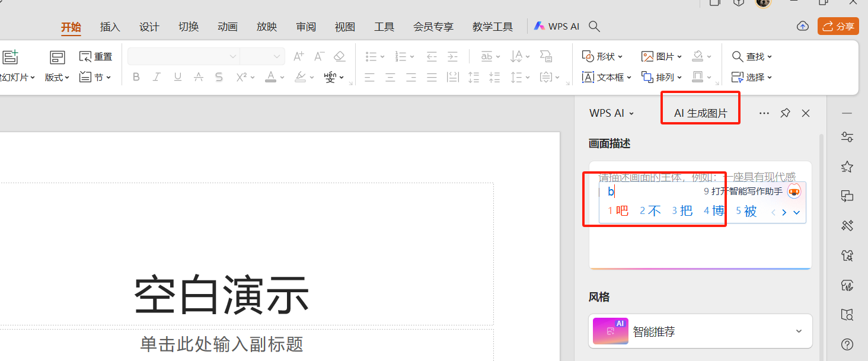Switch to the 插入 tab

tap(110, 27)
